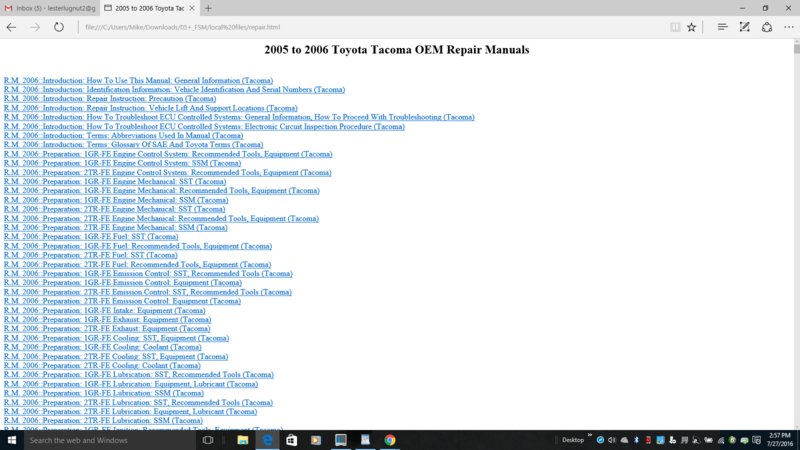Open 1GR-FE Cooling: Coolant link
800x450 pixels.
pos(103,347)
